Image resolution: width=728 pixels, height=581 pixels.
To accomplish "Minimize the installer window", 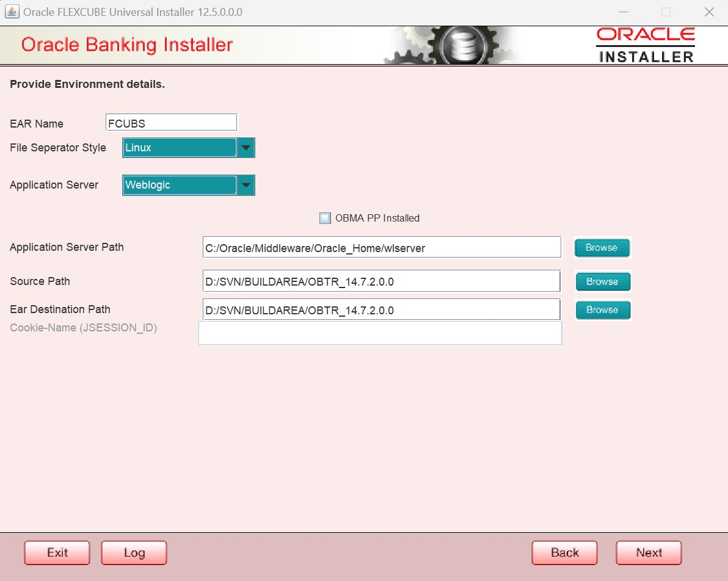I will click(624, 12).
